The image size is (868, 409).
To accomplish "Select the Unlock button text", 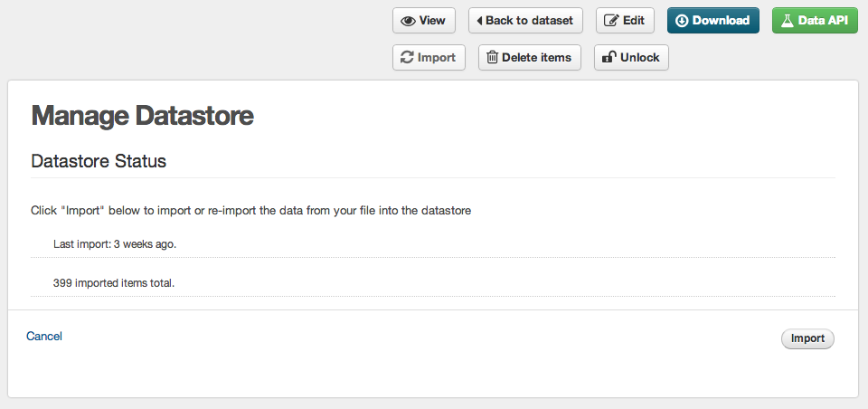I will click(639, 58).
